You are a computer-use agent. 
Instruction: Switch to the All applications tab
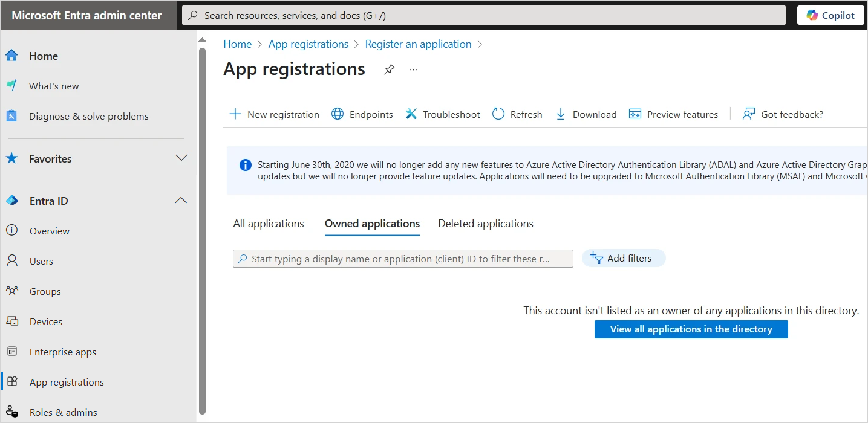click(269, 224)
